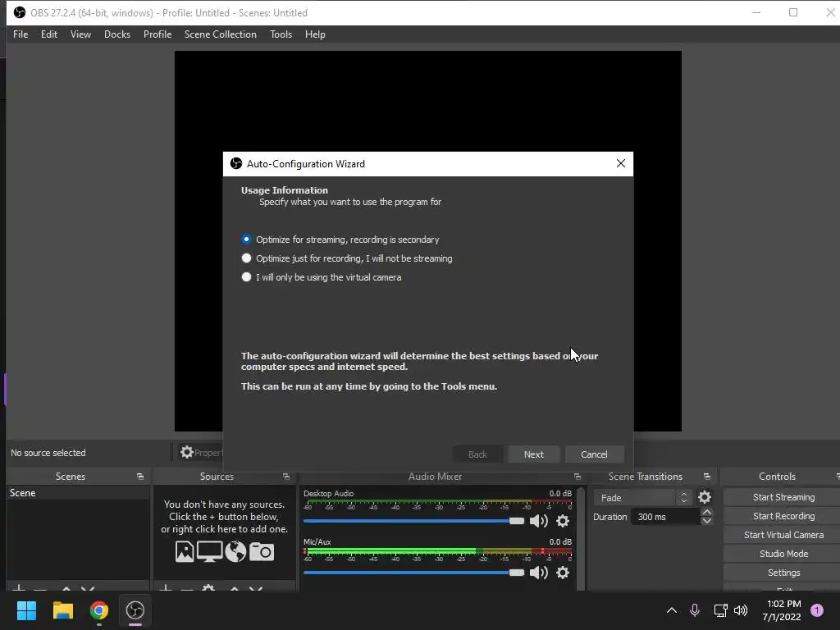Cancel the Auto-Configuration Wizard
840x630 pixels.
tap(594, 454)
